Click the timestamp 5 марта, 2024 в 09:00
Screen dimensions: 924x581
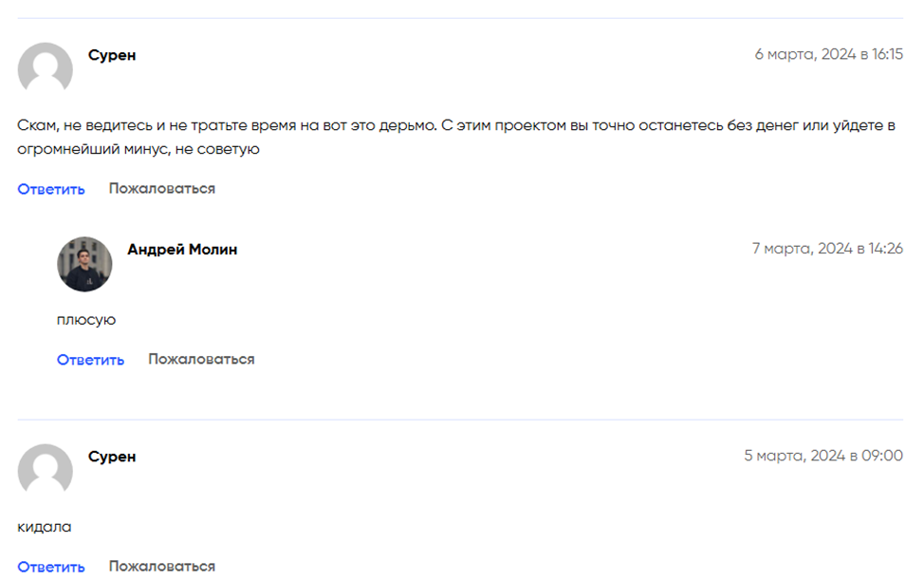[x=823, y=456]
